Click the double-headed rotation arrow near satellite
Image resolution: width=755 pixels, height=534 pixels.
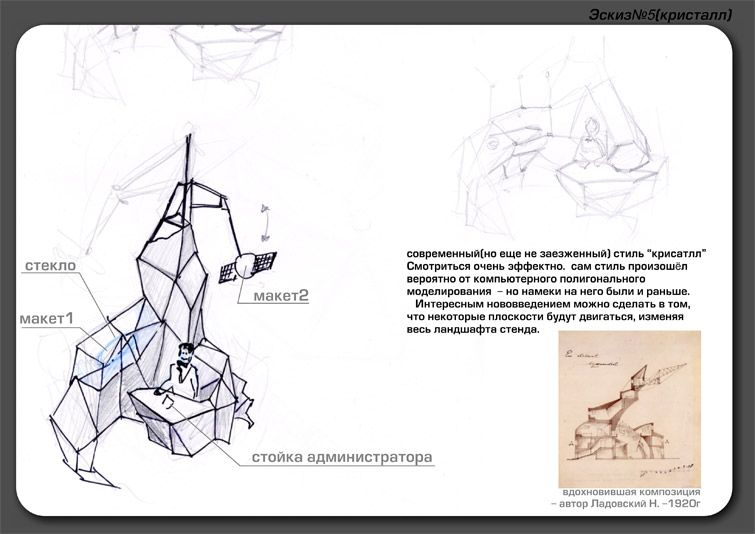[x=266, y=222]
